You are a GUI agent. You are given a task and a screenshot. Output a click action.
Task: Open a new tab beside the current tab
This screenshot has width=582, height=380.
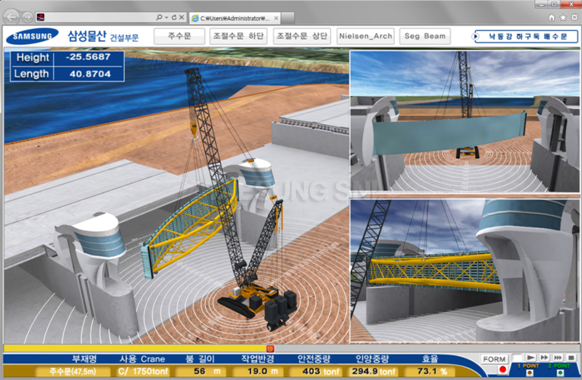[x=288, y=18]
